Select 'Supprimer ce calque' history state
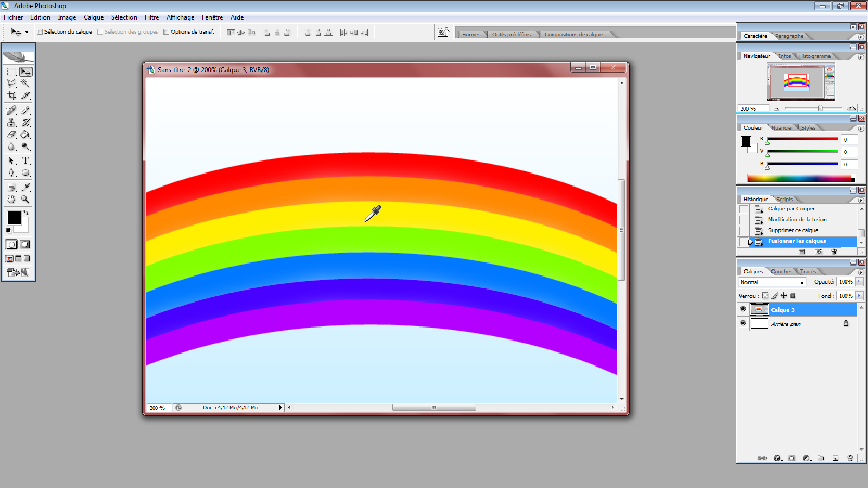 pos(793,230)
